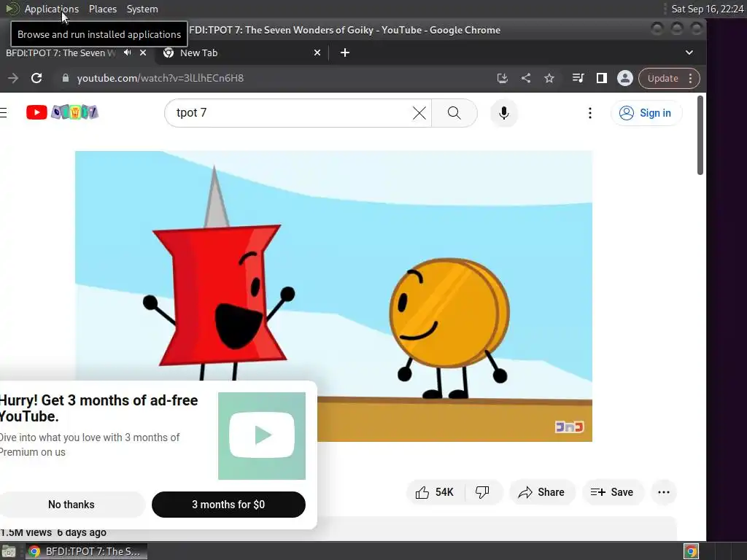Open the media controls icon
747x560 pixels.
[x=578, y=78]
